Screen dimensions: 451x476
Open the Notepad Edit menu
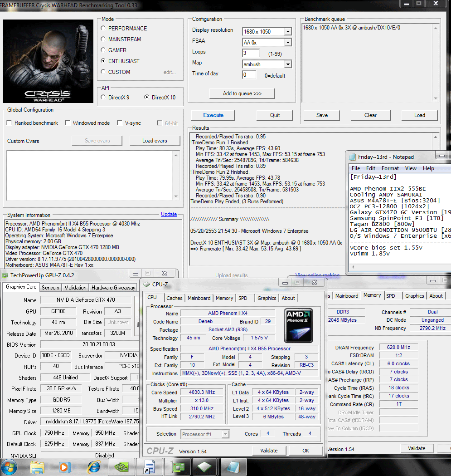pyautogui.click(x=370, y=168)
